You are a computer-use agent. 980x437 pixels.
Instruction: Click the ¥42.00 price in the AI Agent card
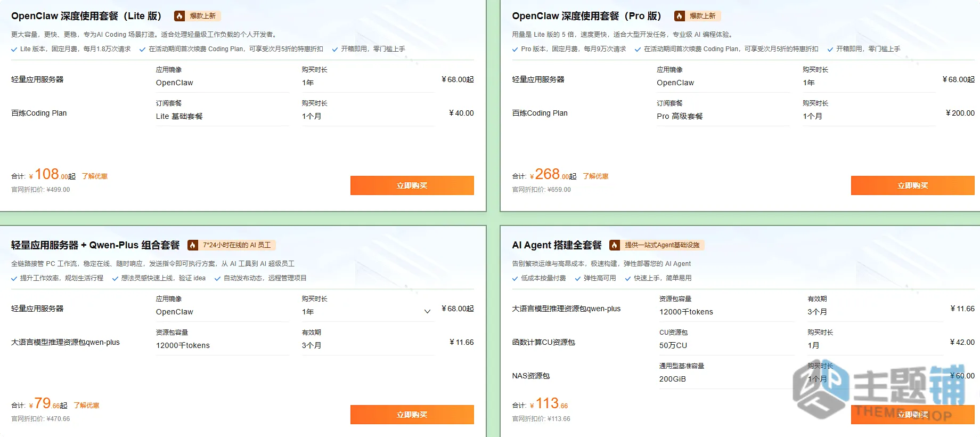pos(962,342)
